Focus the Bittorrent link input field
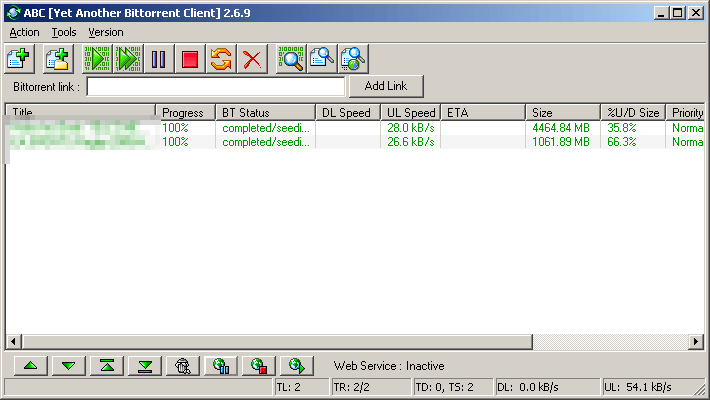710x400 pixels. pos(215,87)
